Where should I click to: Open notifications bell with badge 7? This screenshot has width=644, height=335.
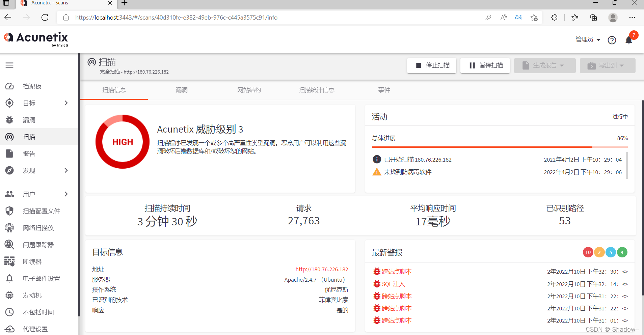(629, 40)
